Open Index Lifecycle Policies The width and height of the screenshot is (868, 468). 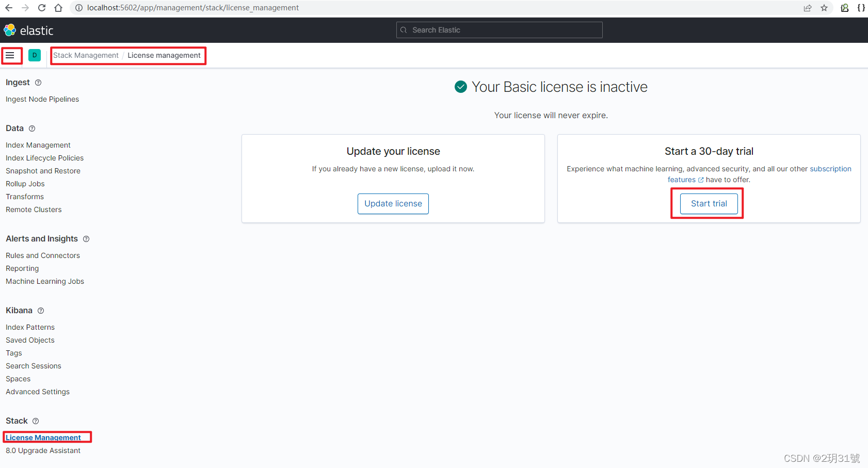[44, 158]
